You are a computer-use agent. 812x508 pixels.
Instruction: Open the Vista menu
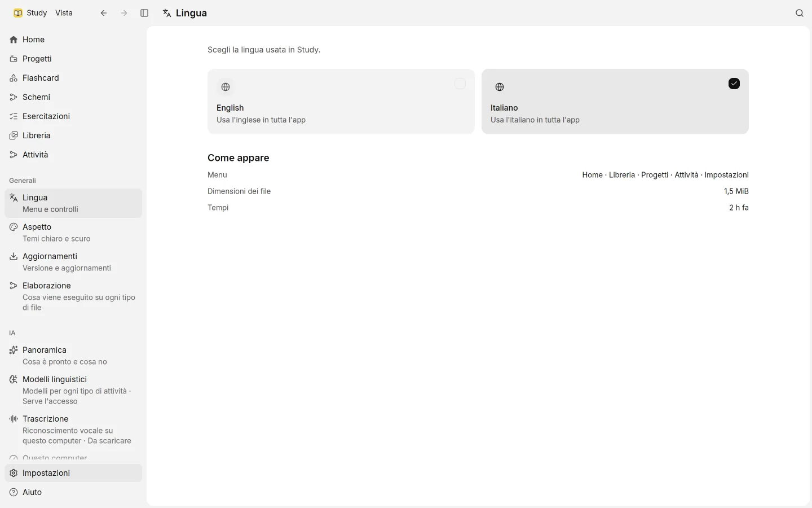[64, 13]
